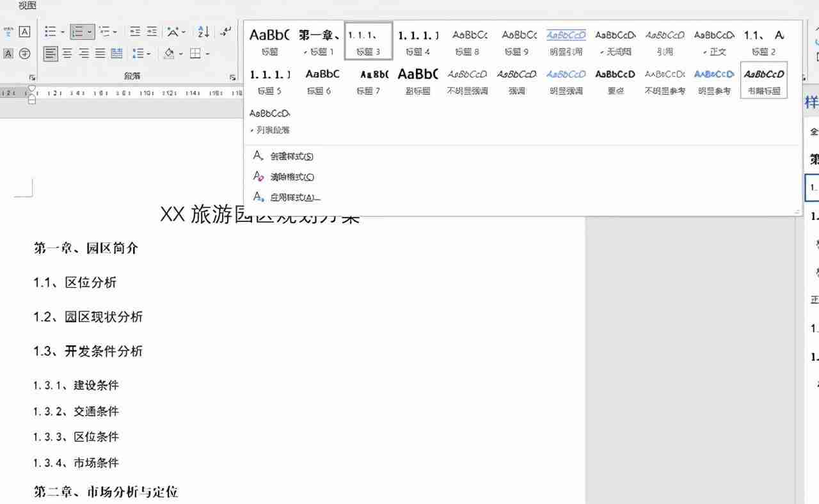The height and width of the screenshot is (504, 819).
Task: Open the multilevel list dropdown arrow
Action: pyautogui.click(x=114, y=31)
